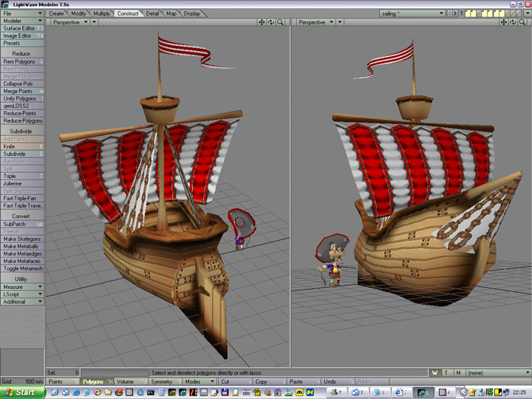Toggle SubPatch on the selection
Image resolution: width=532 pixels, height=399 pixels.
pos(22,224)
